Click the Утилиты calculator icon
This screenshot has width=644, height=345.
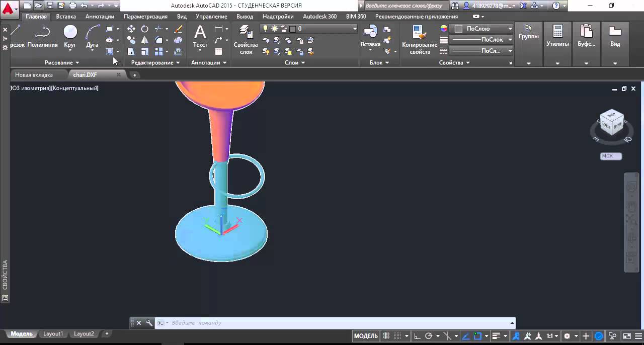pyautogui.click(x=557, y=32)
